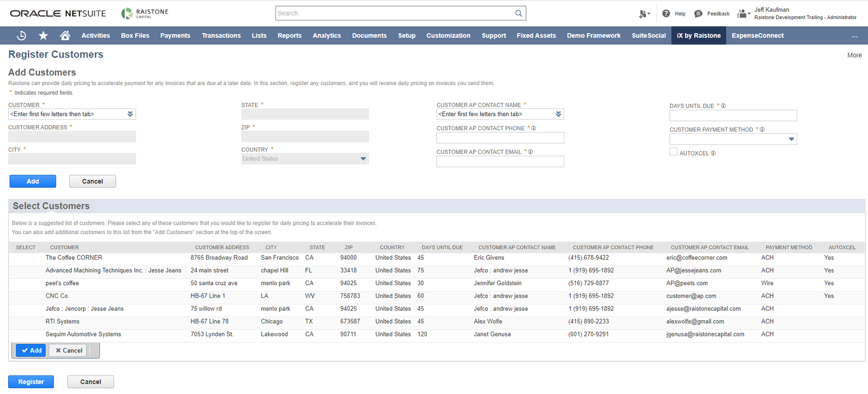Viewport: 868px width, 394px height.
Task: Show Days Until Due info icon
Action: click(723, 106)
